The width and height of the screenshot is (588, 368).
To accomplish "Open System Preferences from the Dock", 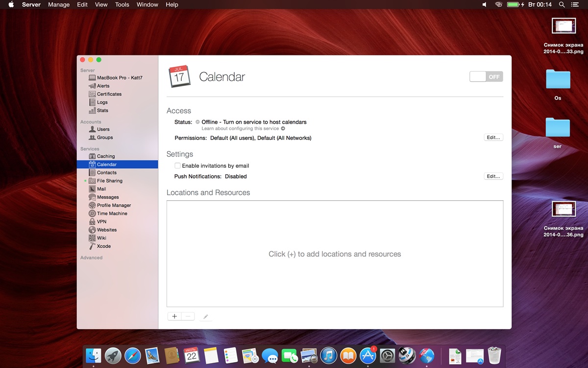I will (388, 356).
